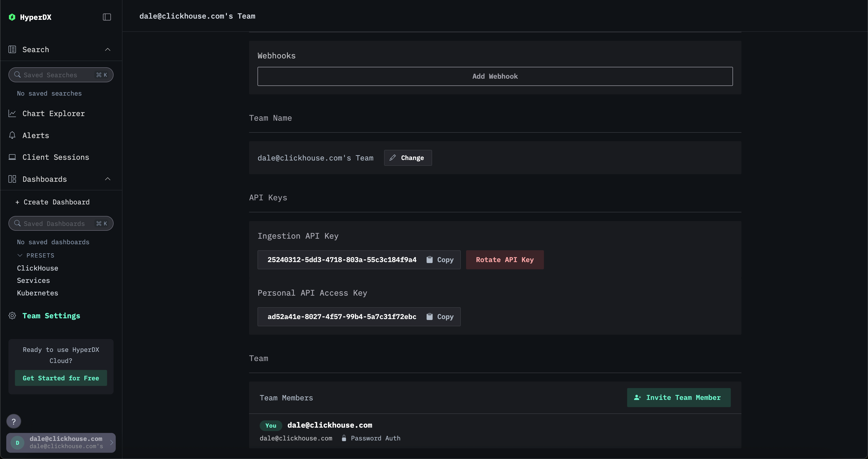Viewport: 868px width, 459px height.
Task: Click the Rotate API Key button
Action: point(504,260)
